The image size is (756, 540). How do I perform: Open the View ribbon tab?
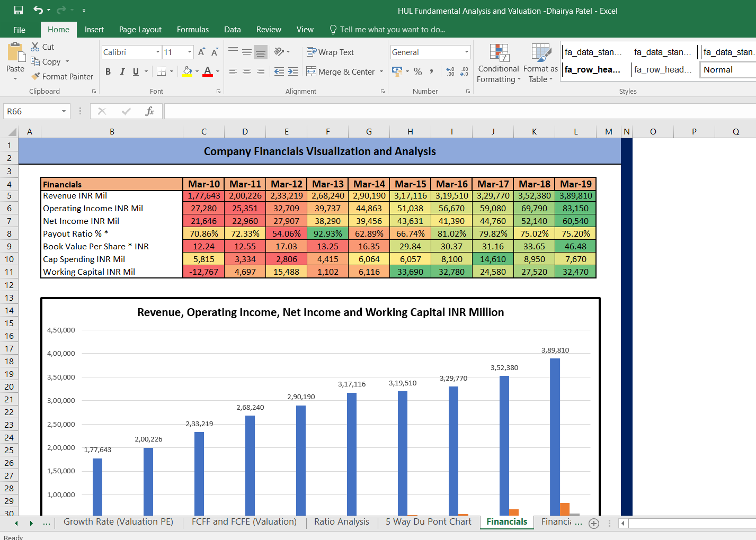pyautogui.click(x=305, y=30)
